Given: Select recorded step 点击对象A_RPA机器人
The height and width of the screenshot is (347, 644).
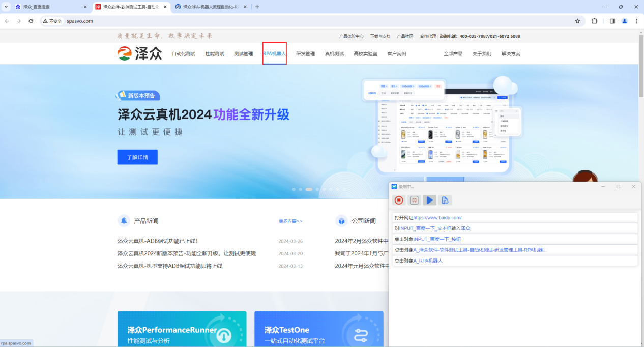Looking at the screenshot, I should pos(515,261).
